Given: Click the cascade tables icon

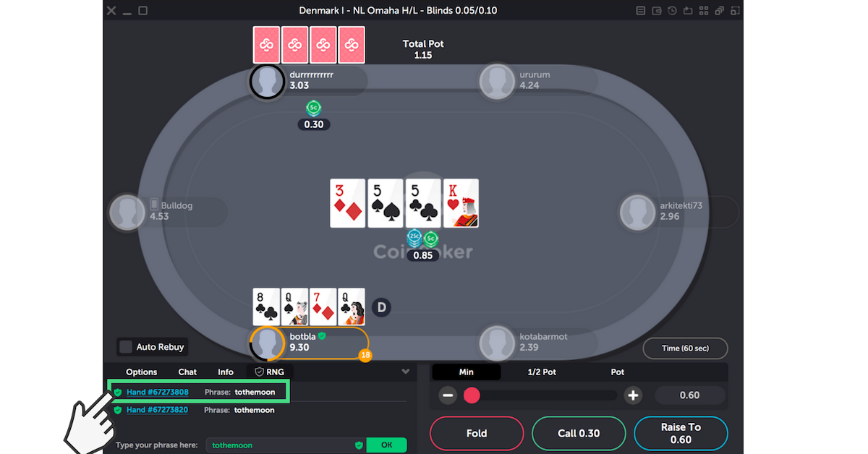Looking at the screenshot, I should click(720, 10).
